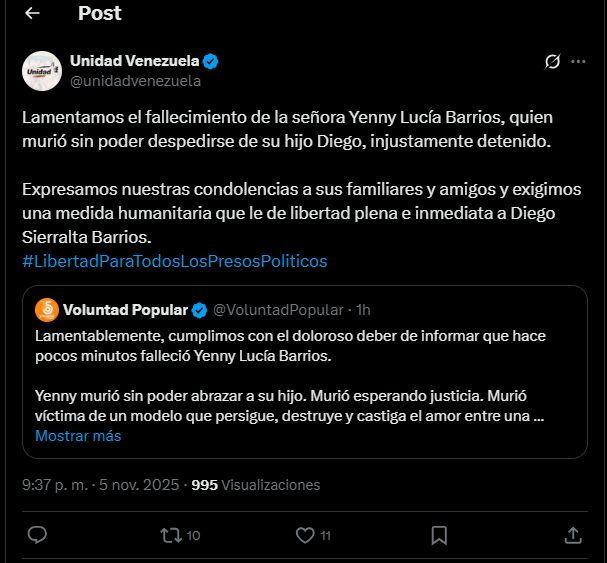Click the Grok icon beside the post

pyautogui.click(x=551, y=62)
